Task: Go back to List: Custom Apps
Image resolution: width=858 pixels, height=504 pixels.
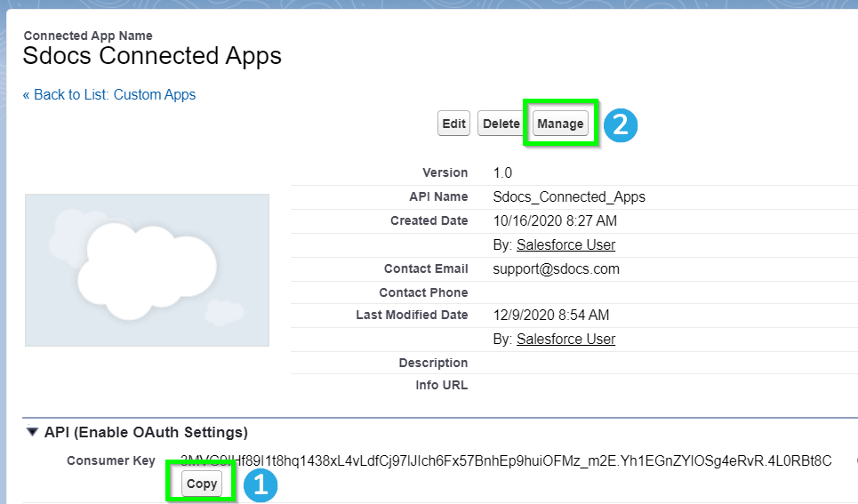Action: coord(108,95)
